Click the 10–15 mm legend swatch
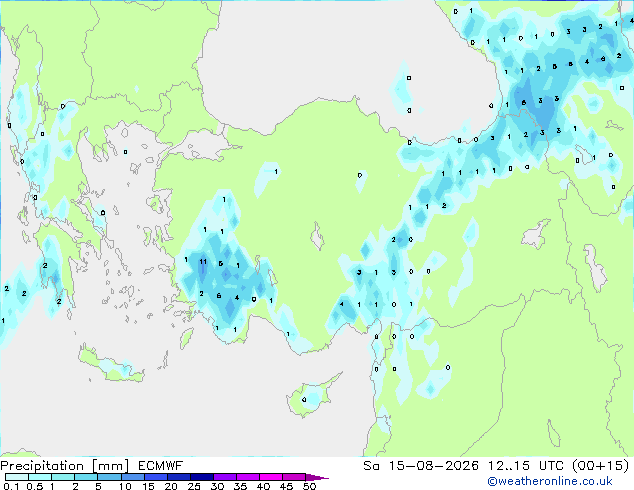 pos(133,477)
